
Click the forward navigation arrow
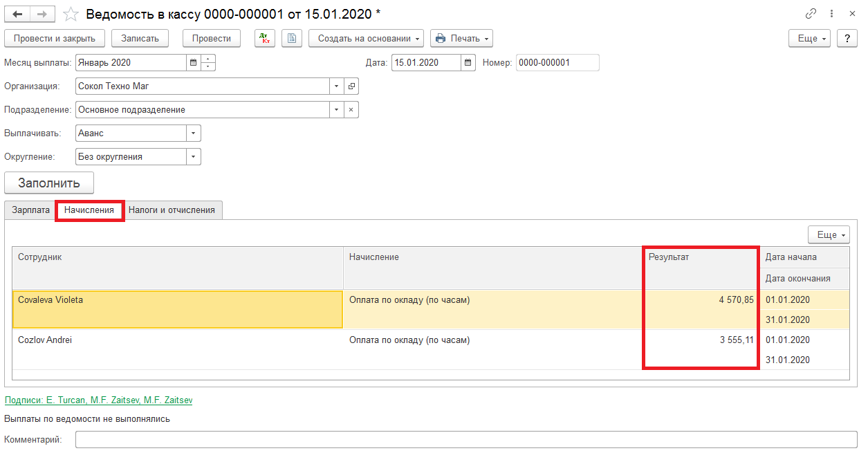click(x=42, y=14)
